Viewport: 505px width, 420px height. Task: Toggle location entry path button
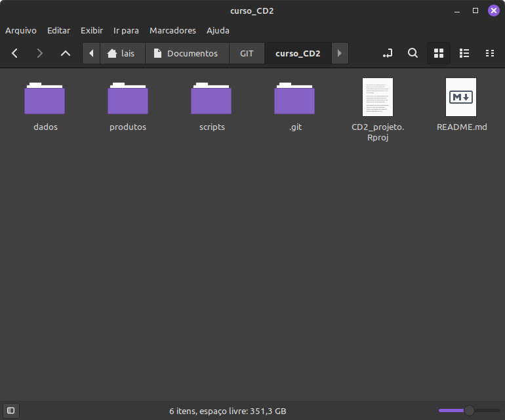(x=388, y=53)
